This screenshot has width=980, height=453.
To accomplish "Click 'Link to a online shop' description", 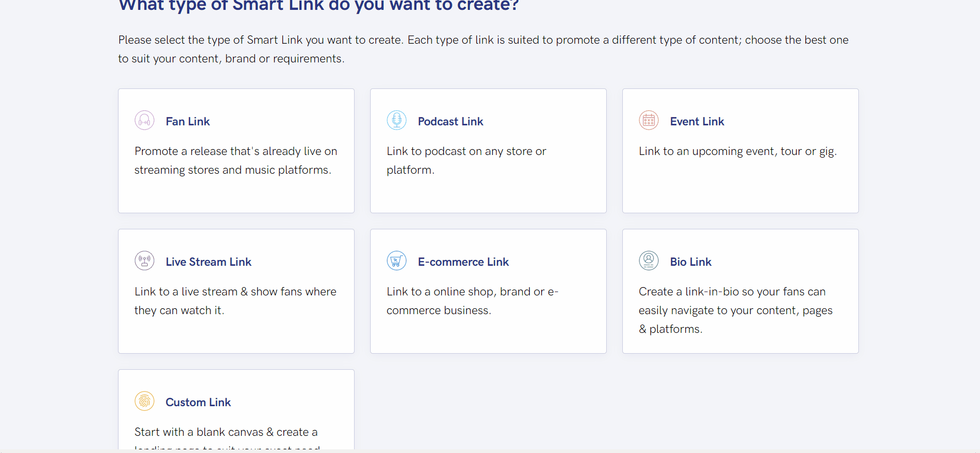I will [x=473, y=301].
